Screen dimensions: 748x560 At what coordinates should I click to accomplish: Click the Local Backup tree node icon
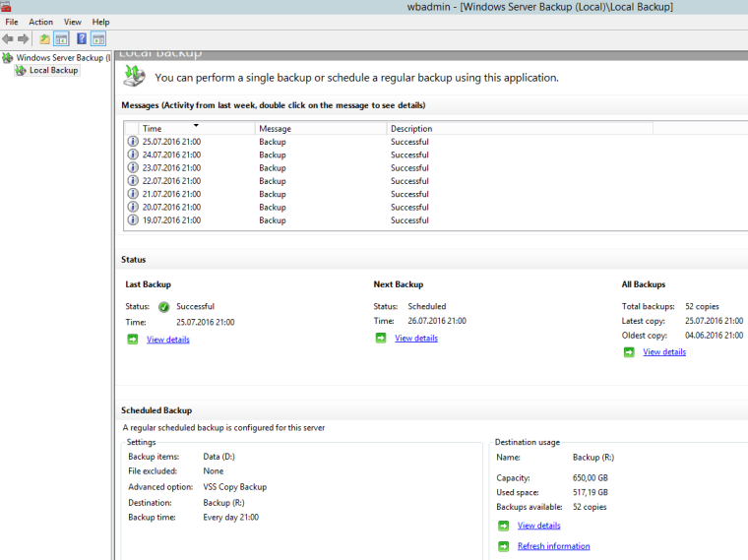pyautogui.click(x=21, y=71)
